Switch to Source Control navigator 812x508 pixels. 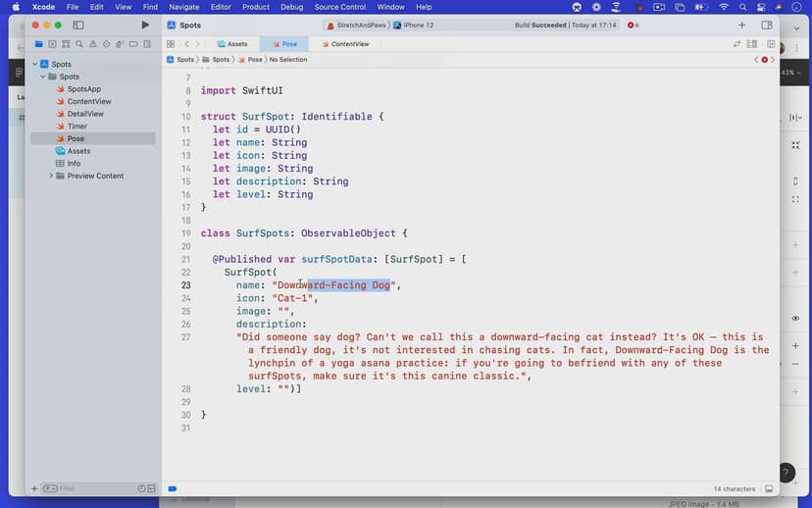click(x=52, y=44)
